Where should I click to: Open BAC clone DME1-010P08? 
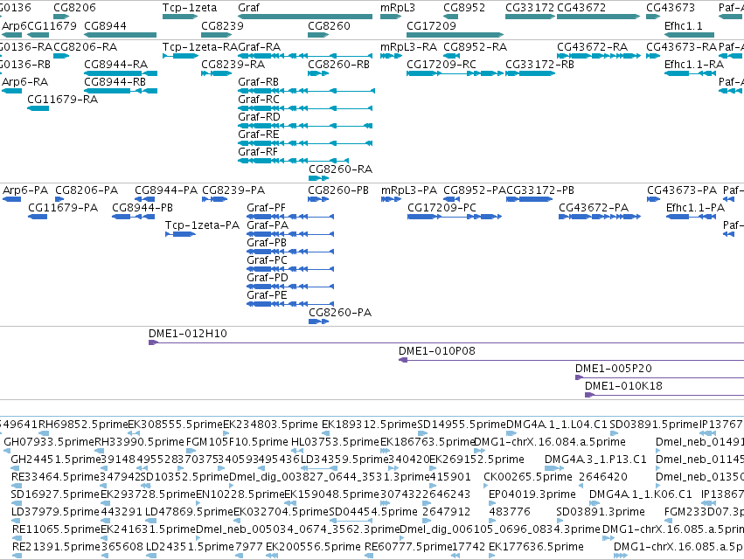pos(571,360)
